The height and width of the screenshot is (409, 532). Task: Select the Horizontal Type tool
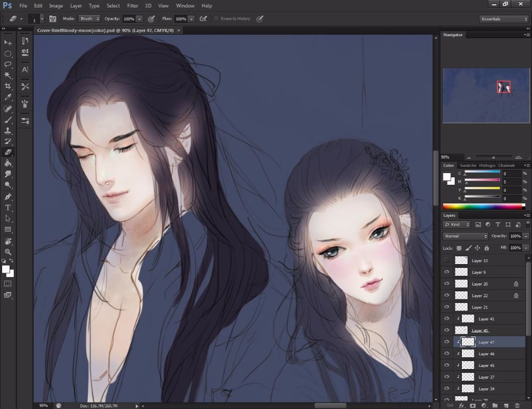pos(8,208)
